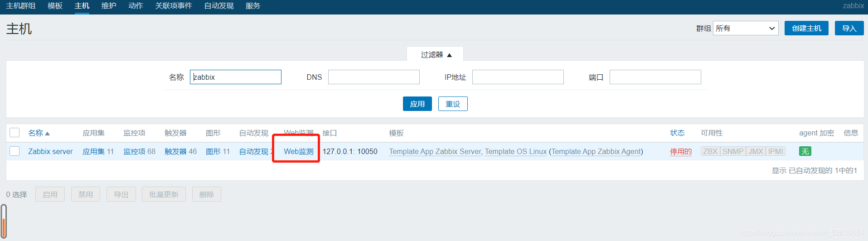
Task: Click the IPMI availability indicator
Action: (776, 151)
